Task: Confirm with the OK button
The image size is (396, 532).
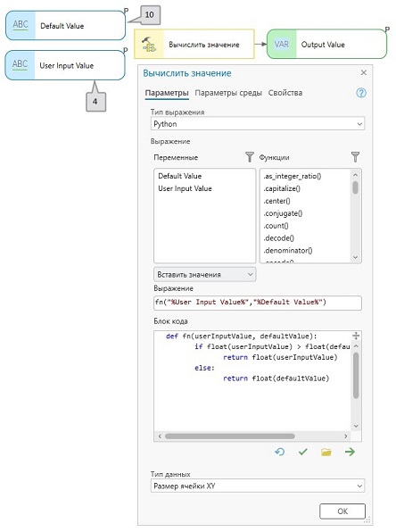Action: (x=342, y=511)
